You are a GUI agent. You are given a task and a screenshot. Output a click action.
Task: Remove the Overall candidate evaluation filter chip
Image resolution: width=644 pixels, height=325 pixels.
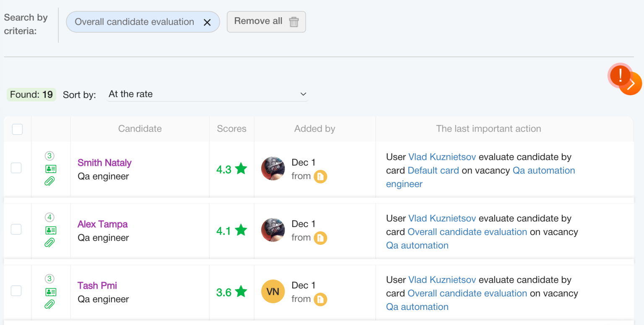pyautogui.click(x=207, y=22)
